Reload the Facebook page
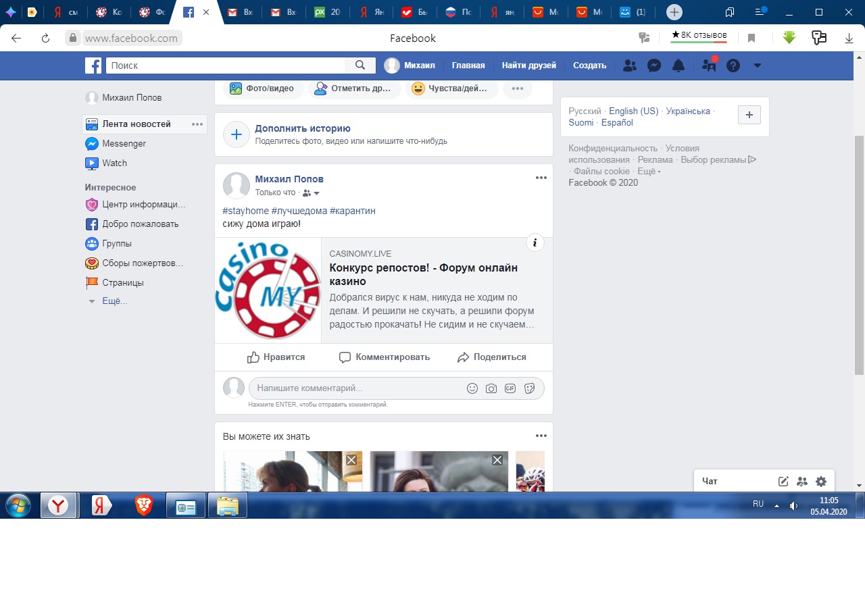The width and height of the screenshot is (865, 616). tap(46, 38)
